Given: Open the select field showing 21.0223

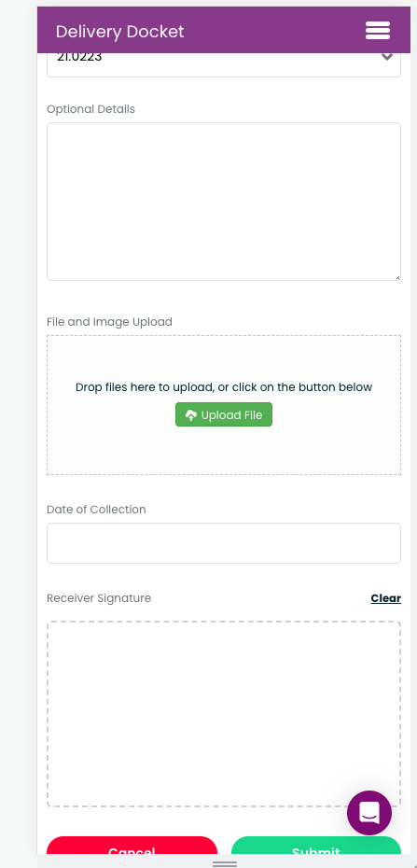Looking at the screenshot, I should (x=224, y=64).
